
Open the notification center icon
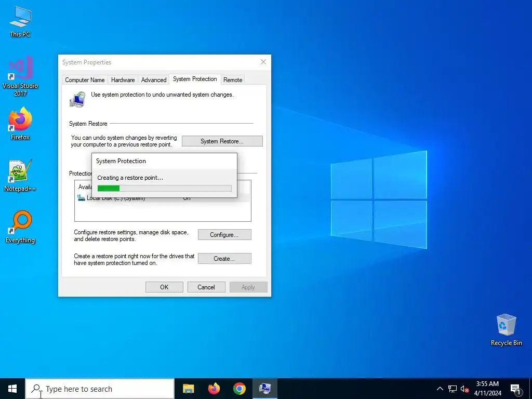click(515, 389)
